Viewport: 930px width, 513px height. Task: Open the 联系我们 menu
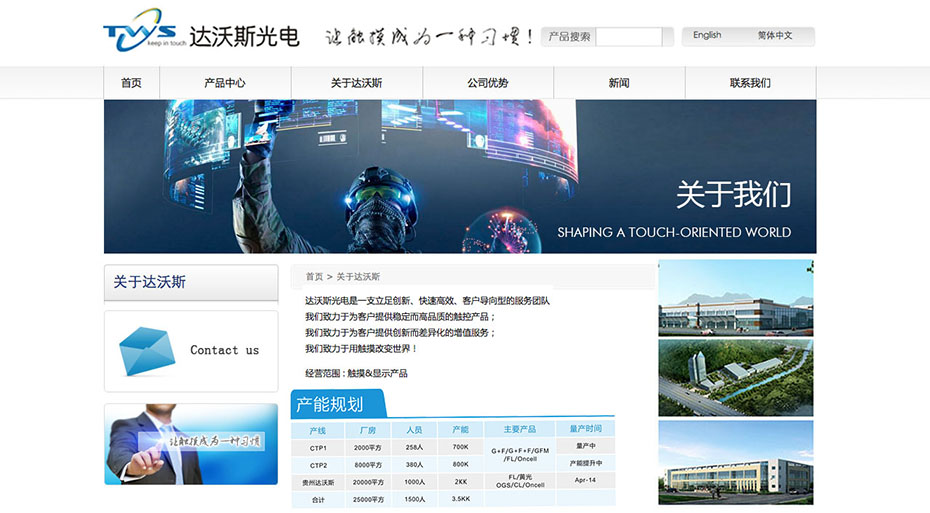tap(750, 83)
